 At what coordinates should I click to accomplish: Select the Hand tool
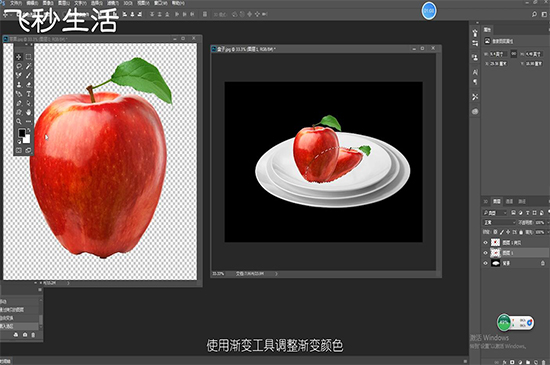[x=28, y=112]
